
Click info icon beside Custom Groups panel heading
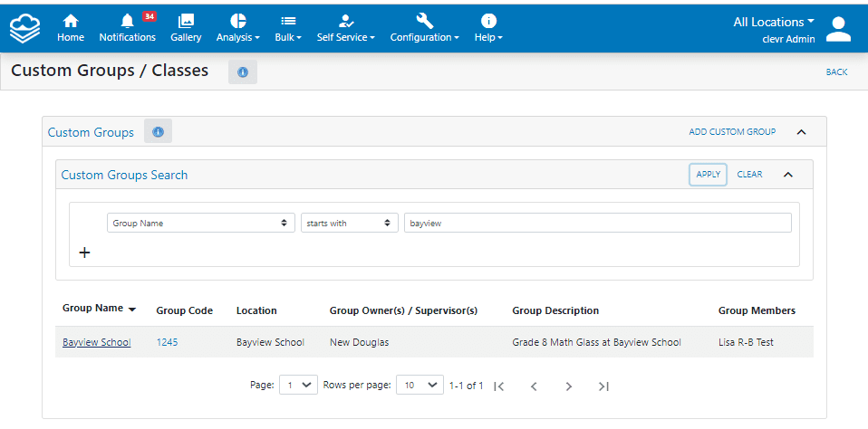coord(158,131)
